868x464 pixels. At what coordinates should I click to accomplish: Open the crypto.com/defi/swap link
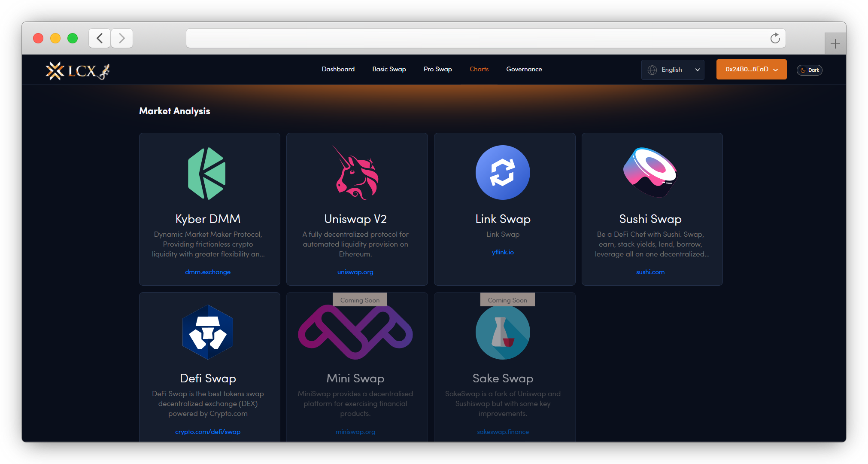point(208,432)
